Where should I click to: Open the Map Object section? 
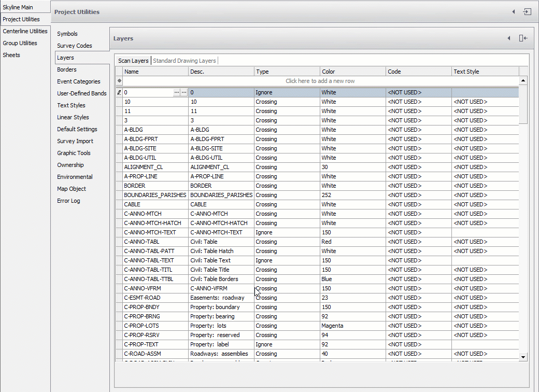(72, 189)
